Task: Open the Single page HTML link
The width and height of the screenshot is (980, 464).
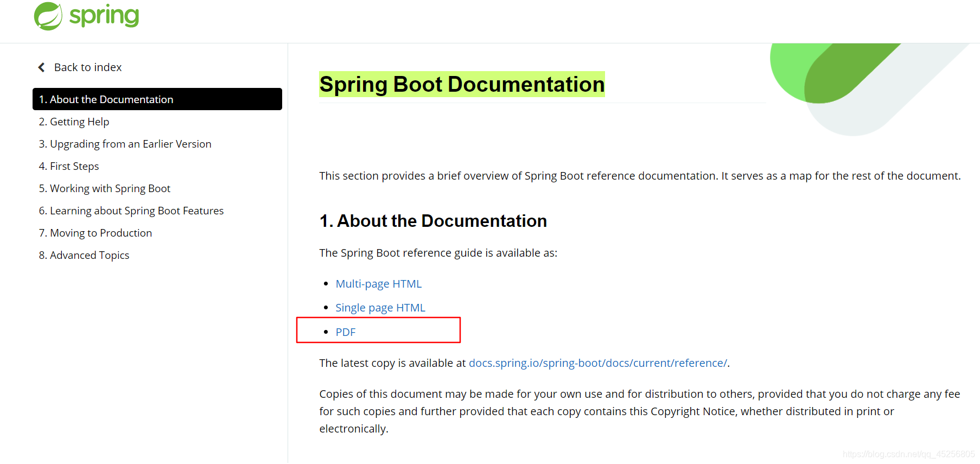Action: [380, 308]
